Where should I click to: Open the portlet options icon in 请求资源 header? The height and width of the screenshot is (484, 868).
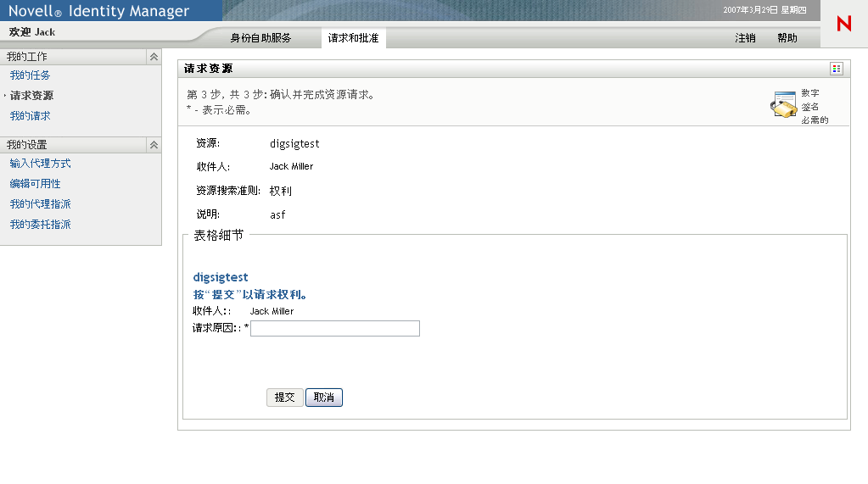point(837,69)
